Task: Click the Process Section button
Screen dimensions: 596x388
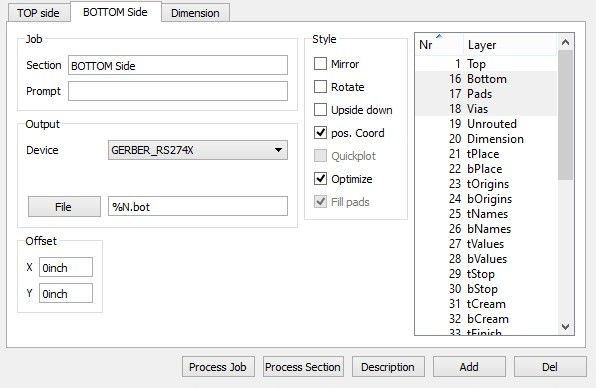Action: click(x=303, y=367)
